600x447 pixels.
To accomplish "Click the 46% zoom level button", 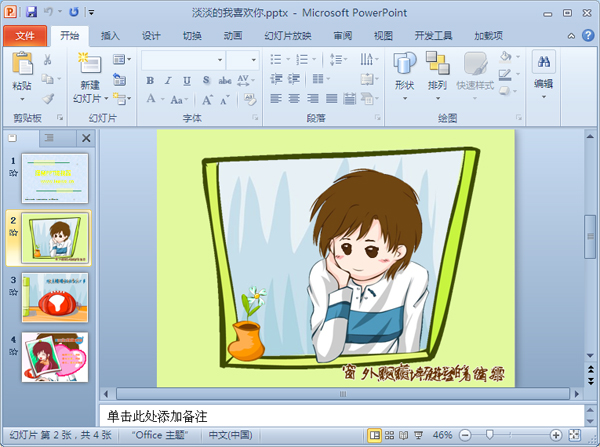I will [442, 435].
